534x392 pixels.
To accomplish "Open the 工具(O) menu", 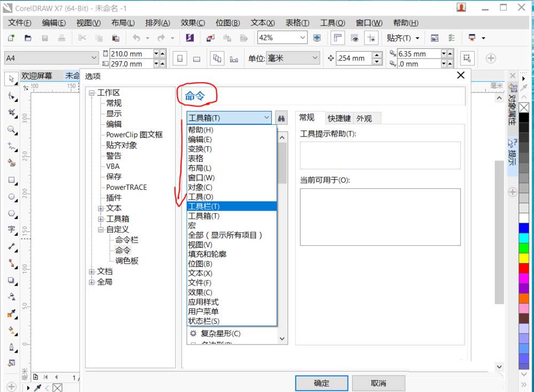I will [332, 23].
